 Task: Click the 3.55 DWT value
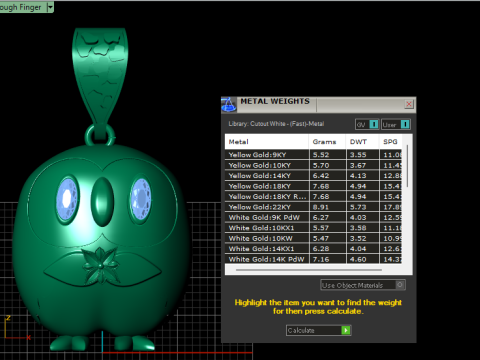[x=358, y=155]
